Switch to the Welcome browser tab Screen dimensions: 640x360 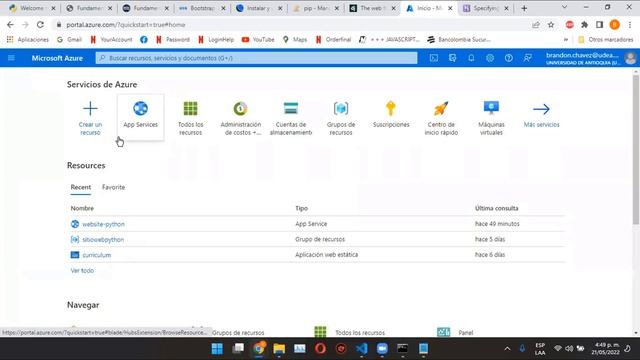click(x=32, y=8)
